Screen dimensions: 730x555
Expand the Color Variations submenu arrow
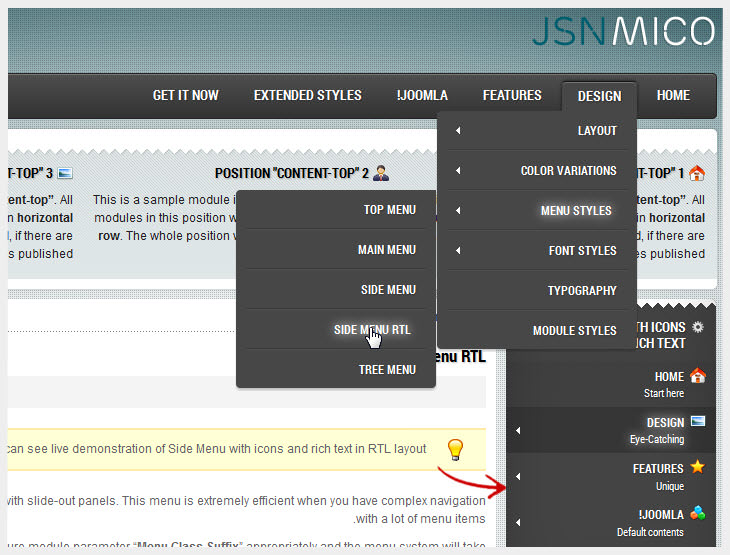coord(458,171)
